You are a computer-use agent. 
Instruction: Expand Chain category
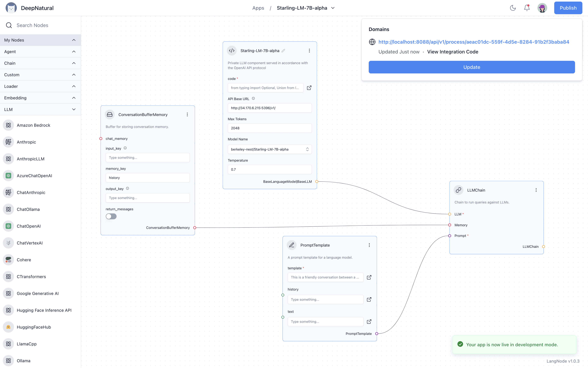point(40,63)
